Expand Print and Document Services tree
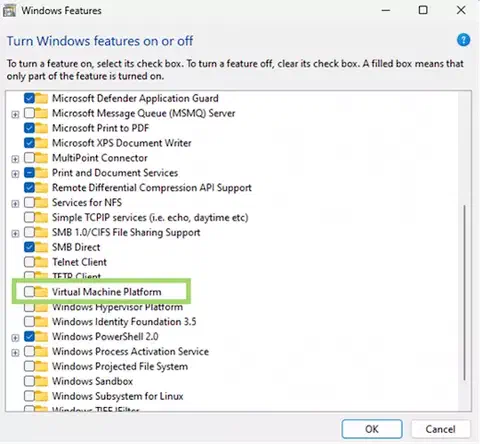 click(15, 174)
